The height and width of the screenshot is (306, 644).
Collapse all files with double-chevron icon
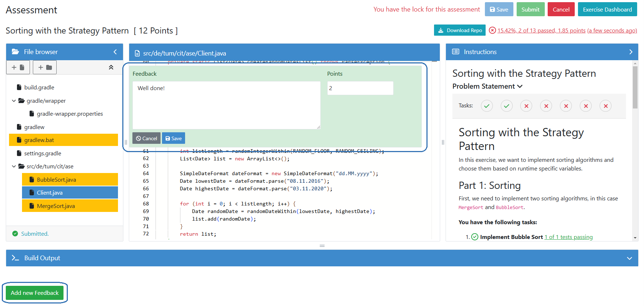click(111, 67)
